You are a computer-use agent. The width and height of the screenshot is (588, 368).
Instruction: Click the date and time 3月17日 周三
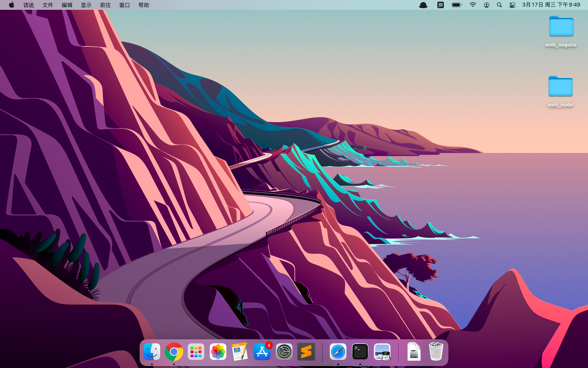tap(551, 5)
